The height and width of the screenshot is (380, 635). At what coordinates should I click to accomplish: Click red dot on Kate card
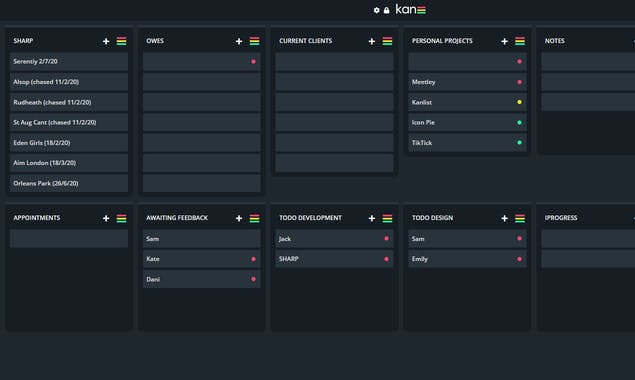254,259
